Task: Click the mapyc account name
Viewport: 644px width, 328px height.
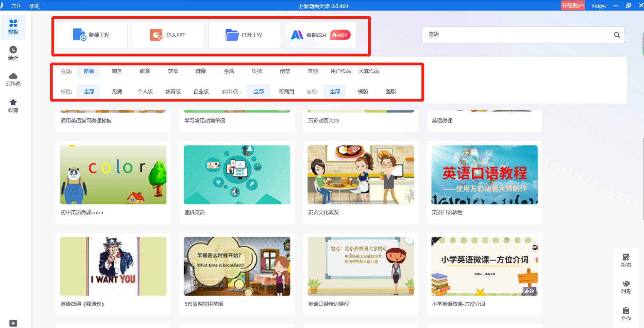Action: tap(599, 6)
